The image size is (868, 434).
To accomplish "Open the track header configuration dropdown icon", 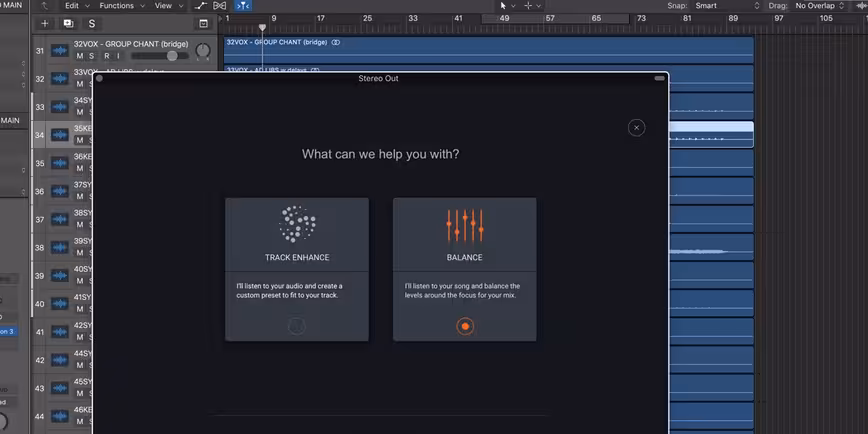I will tap(203, 23).
